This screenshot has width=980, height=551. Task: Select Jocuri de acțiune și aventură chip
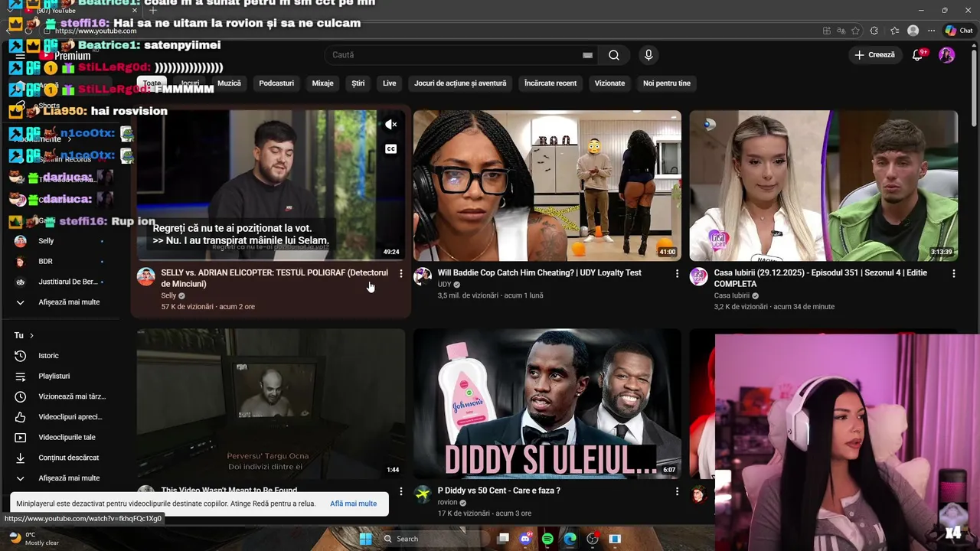pyautogui.click(x=460, y=83)
